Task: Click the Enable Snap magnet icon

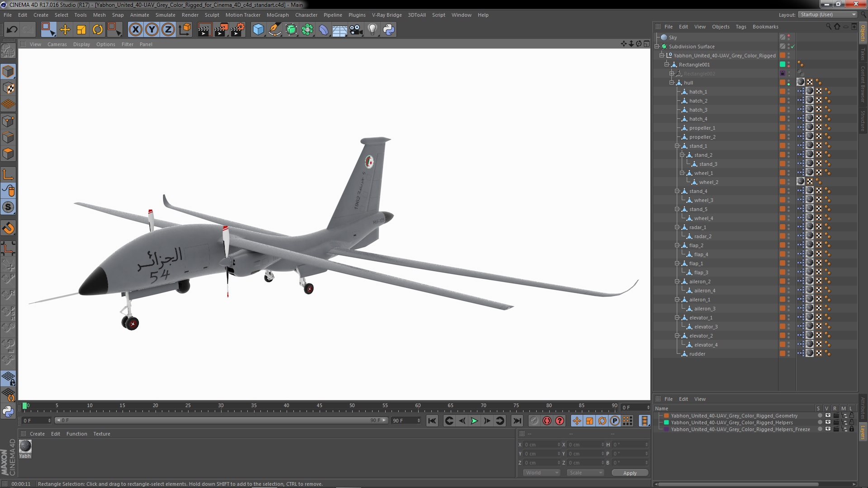Action: pos(8,228)
